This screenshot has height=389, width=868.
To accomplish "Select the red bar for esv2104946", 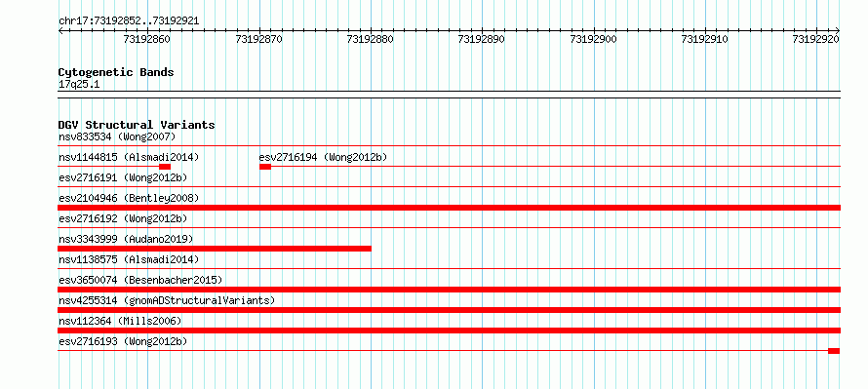I will (449, 208).
